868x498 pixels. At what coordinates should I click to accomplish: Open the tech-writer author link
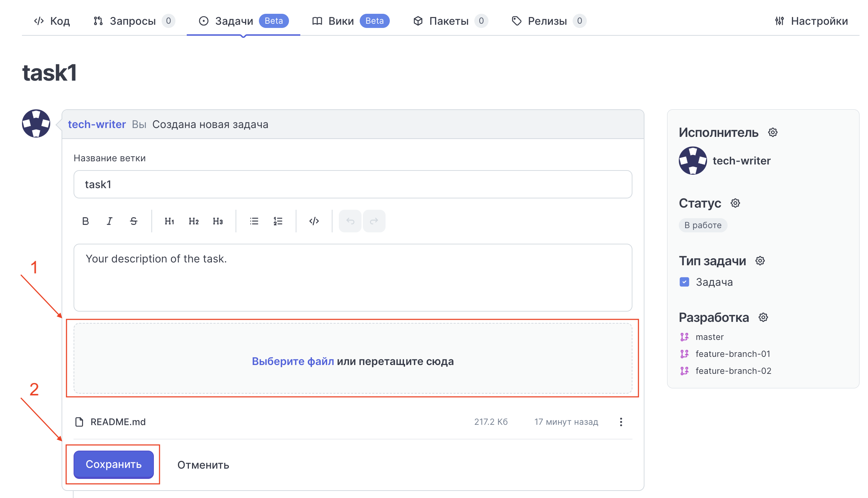coord(97,124)
